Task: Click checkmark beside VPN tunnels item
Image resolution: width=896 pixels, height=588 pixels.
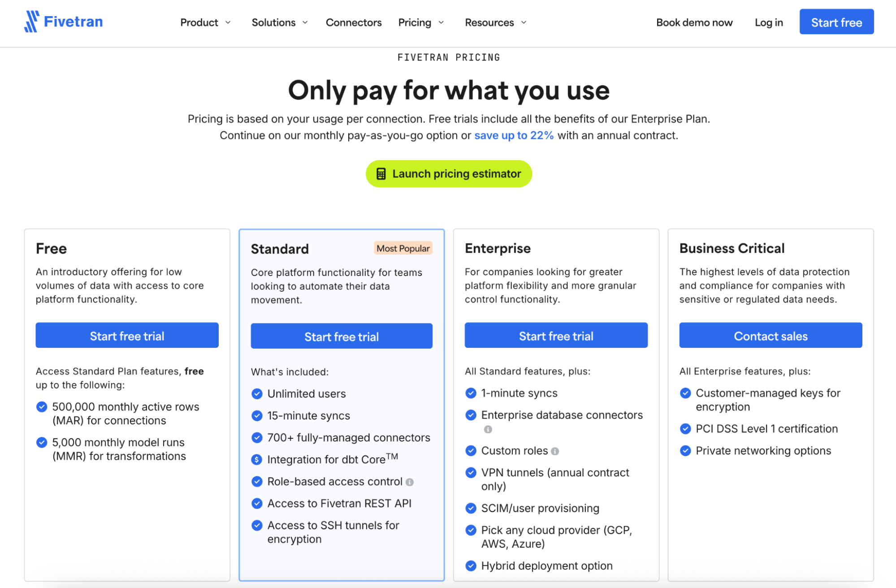Action: click(471, 472)
